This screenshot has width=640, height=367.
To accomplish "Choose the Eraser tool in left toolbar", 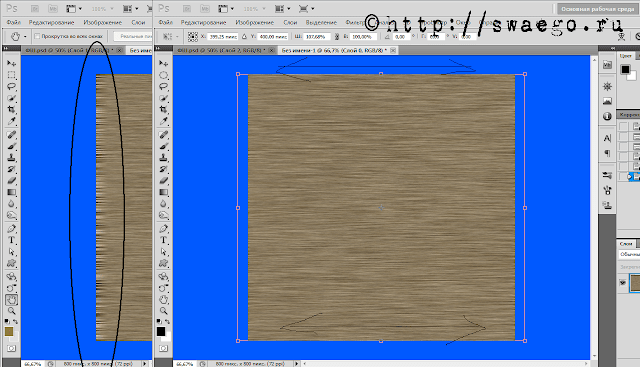I will 11,180.
